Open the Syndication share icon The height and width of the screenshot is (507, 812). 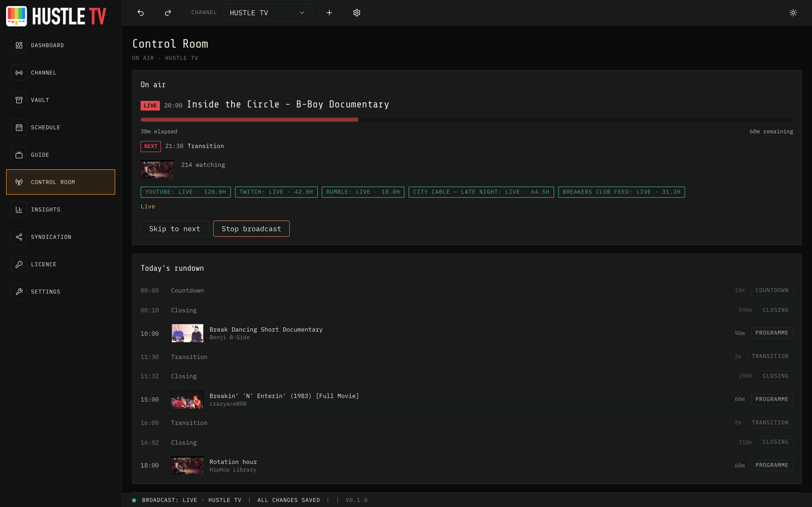[19, 237]
